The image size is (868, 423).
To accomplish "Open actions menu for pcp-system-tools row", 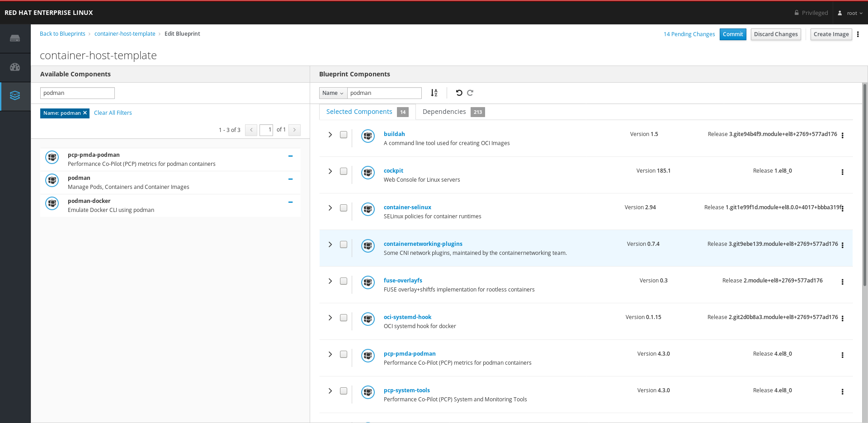I will [x=842, y=392].
